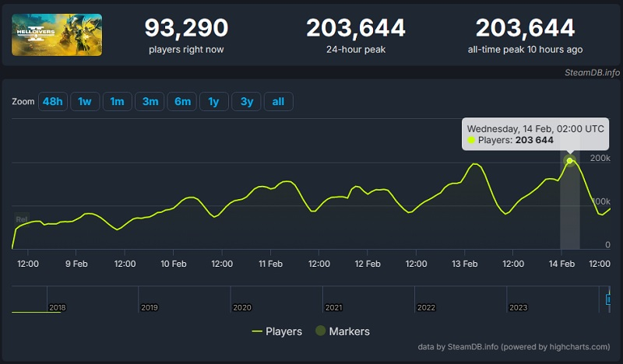This screenshot has height=364, width=623.
Task: Select 1y zoom range
Action: [x=214, y=102]
